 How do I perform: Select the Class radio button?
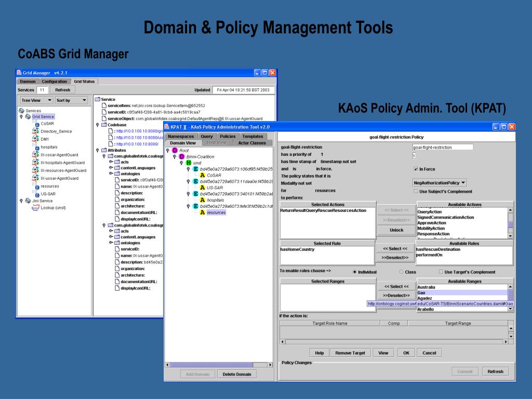pyautogui.click(x=402, y=272)
